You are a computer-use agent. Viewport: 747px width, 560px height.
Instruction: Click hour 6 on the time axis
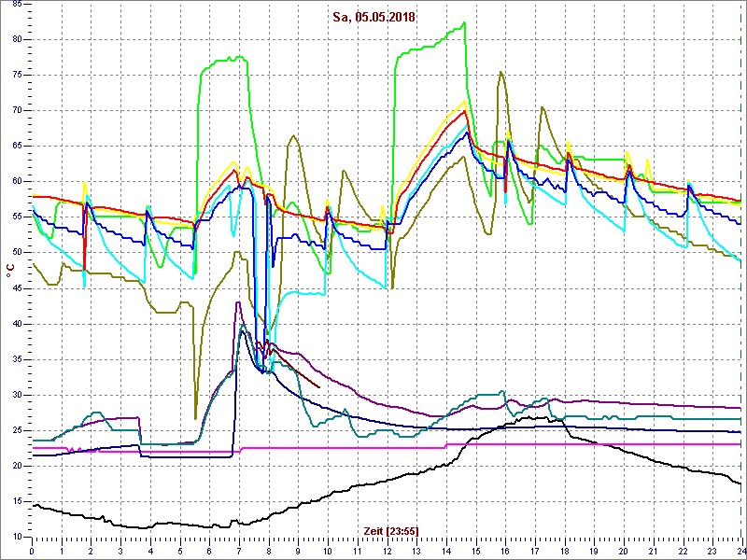(209, 550)
